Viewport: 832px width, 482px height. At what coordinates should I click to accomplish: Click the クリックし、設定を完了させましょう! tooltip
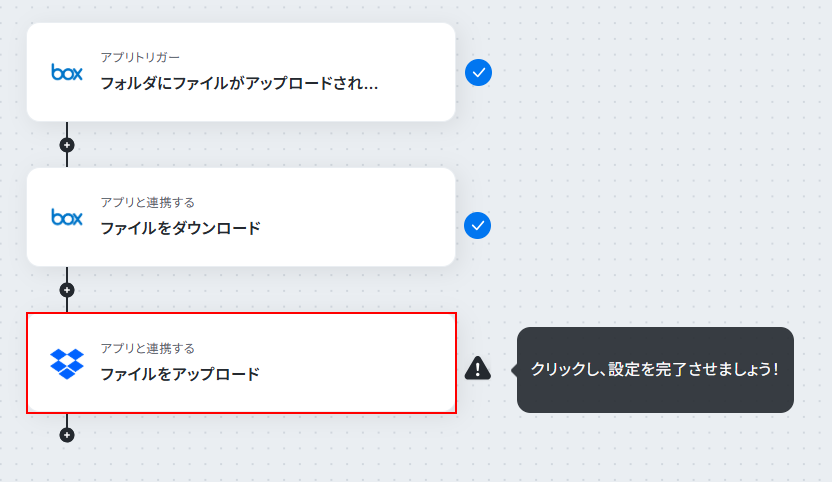[x=655, y=369]
